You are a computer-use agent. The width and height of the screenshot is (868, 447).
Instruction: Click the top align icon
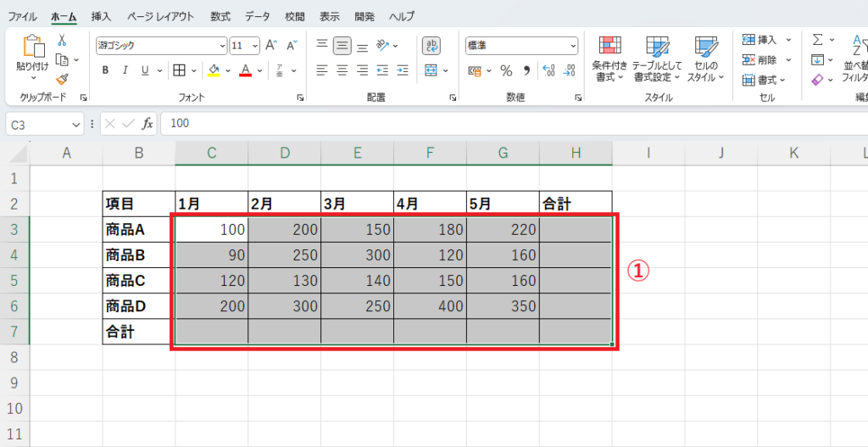tap(322, 45)
